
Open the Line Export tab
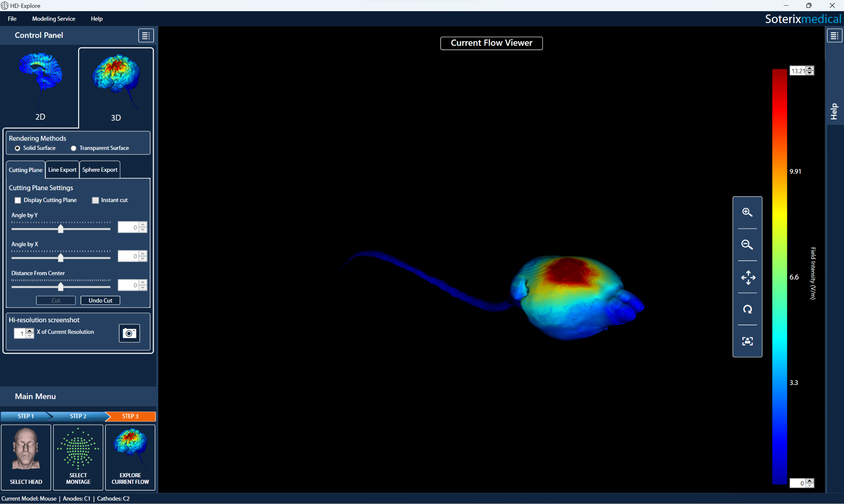pyautogui.click(x=62, y=170)
